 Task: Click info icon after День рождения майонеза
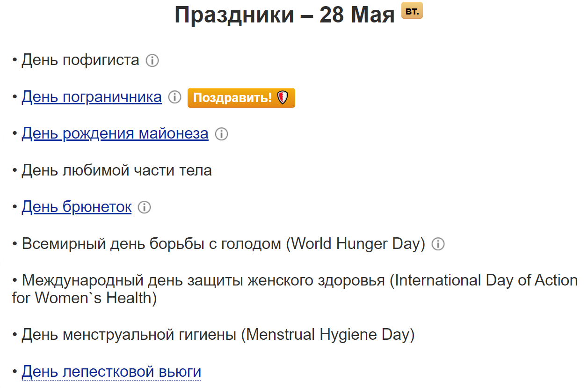[221, 134]
